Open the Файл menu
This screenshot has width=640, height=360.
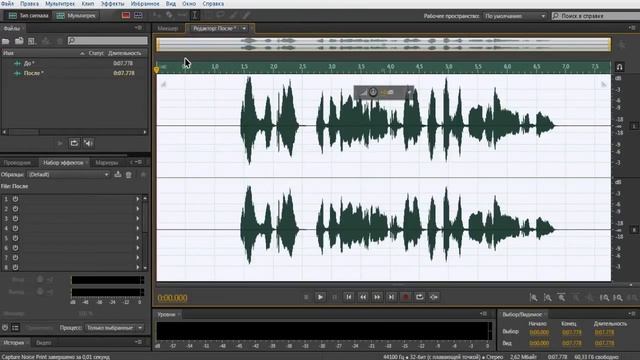[7, 4]
